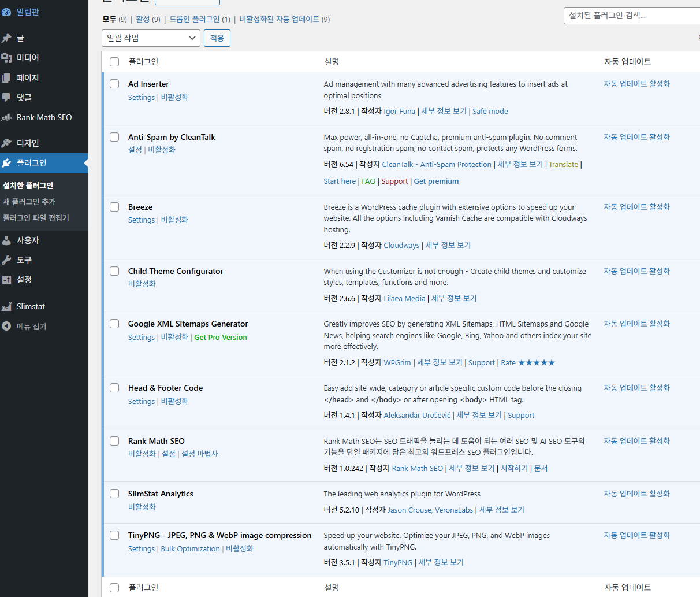Click the user icon beside 사용자
The image size is (700, 597).
pyautogui.click(x=6, y=240)
